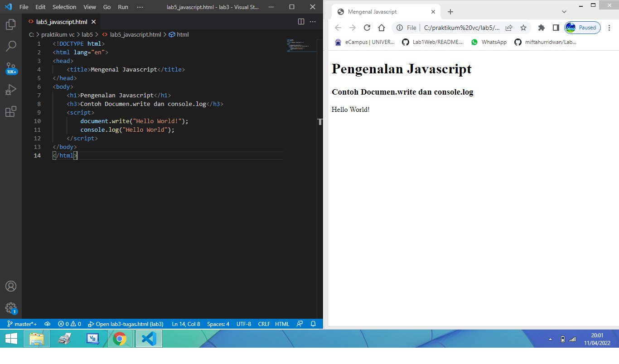Open the Run and Debug panel
This screenshot has width=619, height=364.
tap(10, 89)
